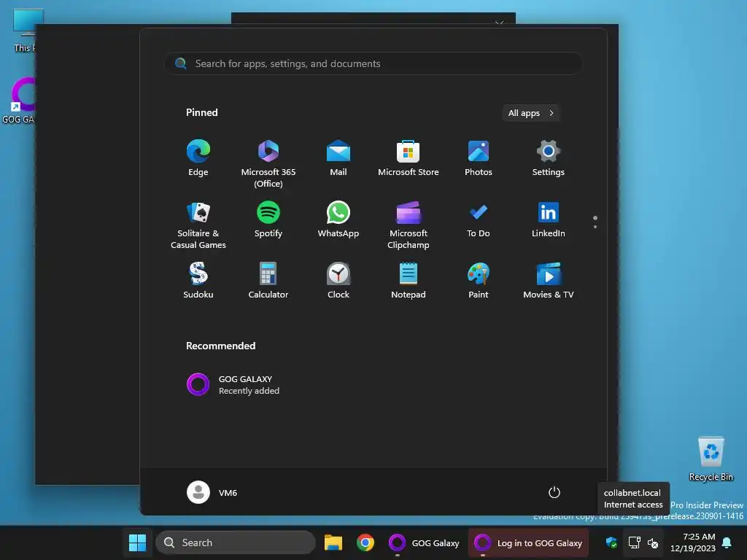Launch Notepad
The image size is (747, 560).
(x=409, y=281)
